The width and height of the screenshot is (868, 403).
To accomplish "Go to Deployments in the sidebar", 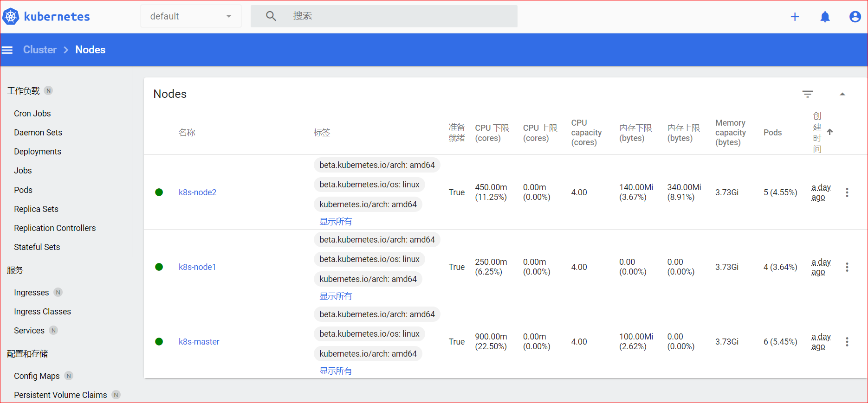I will tap(38, 152).
